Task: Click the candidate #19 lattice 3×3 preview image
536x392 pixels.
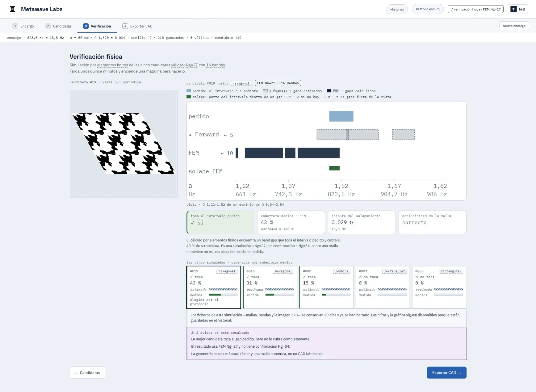Action: 123,143
